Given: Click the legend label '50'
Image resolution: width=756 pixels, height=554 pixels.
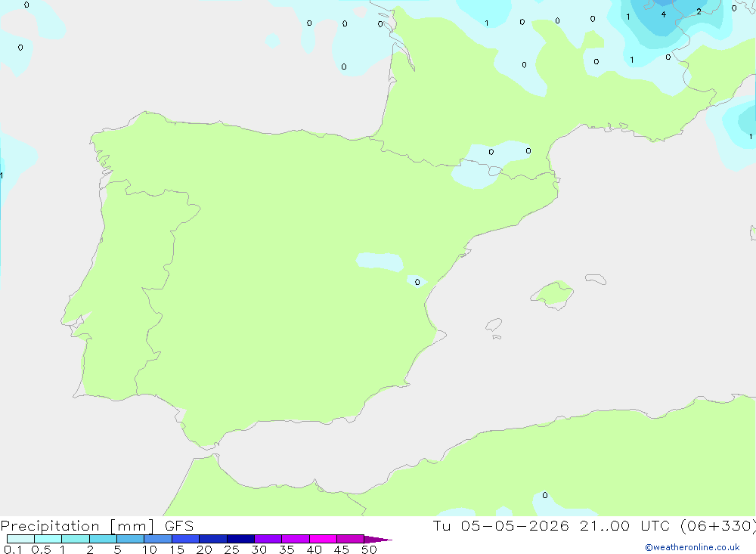Looking at the screenshot, I should [369, 549].
